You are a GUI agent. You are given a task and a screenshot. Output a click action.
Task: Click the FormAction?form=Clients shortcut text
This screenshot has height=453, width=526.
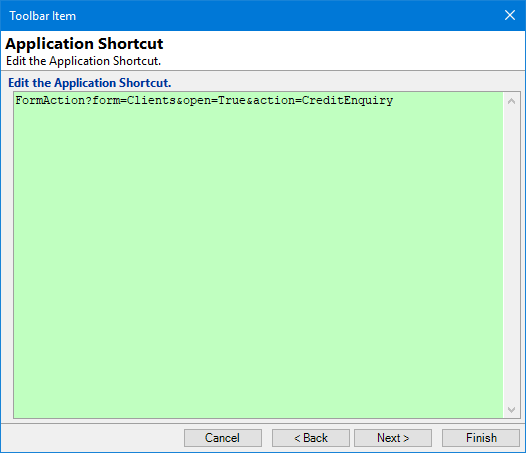pos(204,100)
